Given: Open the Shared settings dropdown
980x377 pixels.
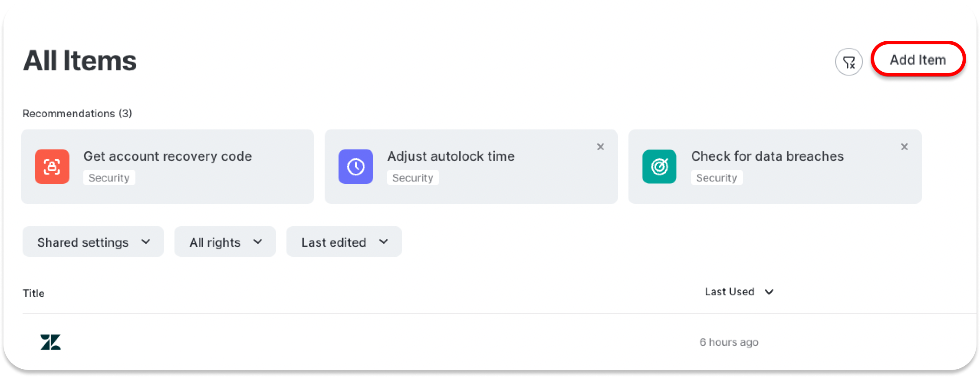Looking at the screenshot, I should pos(93,241).
